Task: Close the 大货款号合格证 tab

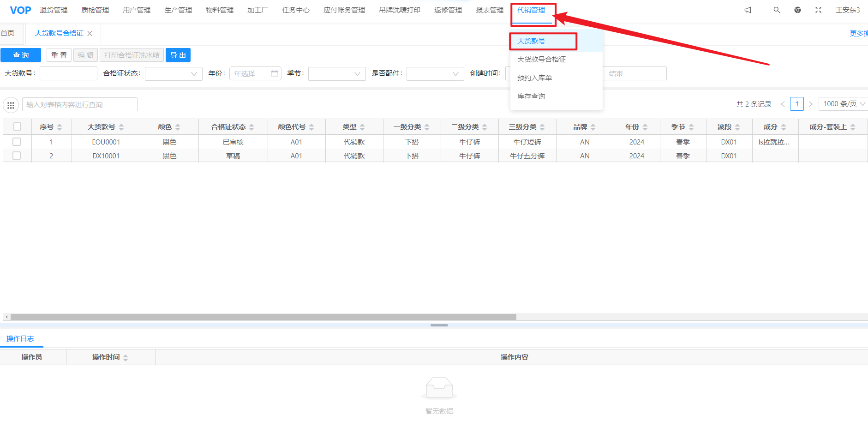Action: (x=90, y=34)
